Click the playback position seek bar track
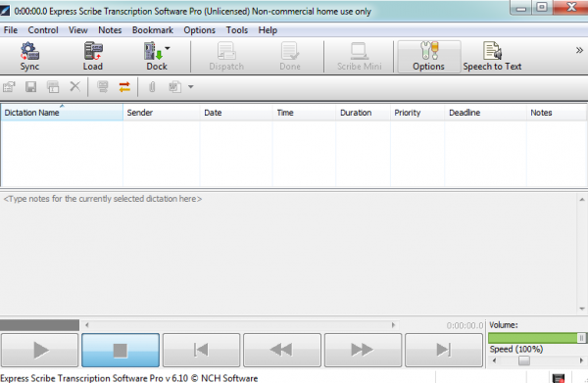This screenshot has width=588, height=383. [x=240, y=325]
